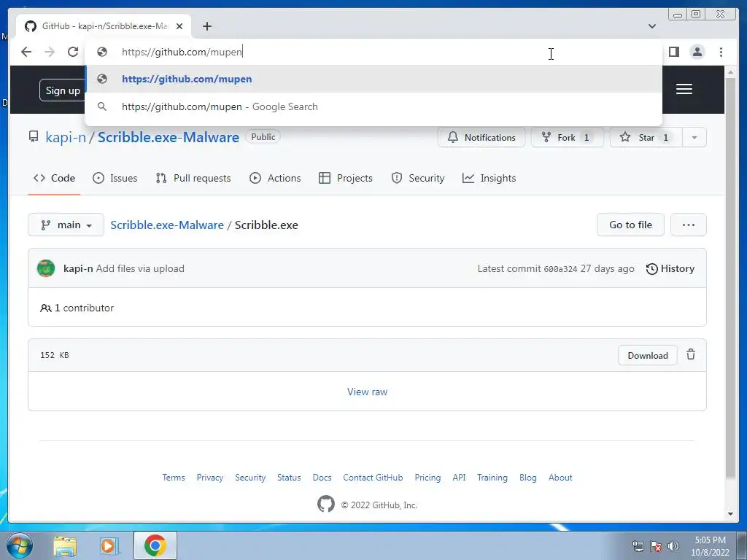Click the GitHub Octocat footer logo

(x=326, y=504)
